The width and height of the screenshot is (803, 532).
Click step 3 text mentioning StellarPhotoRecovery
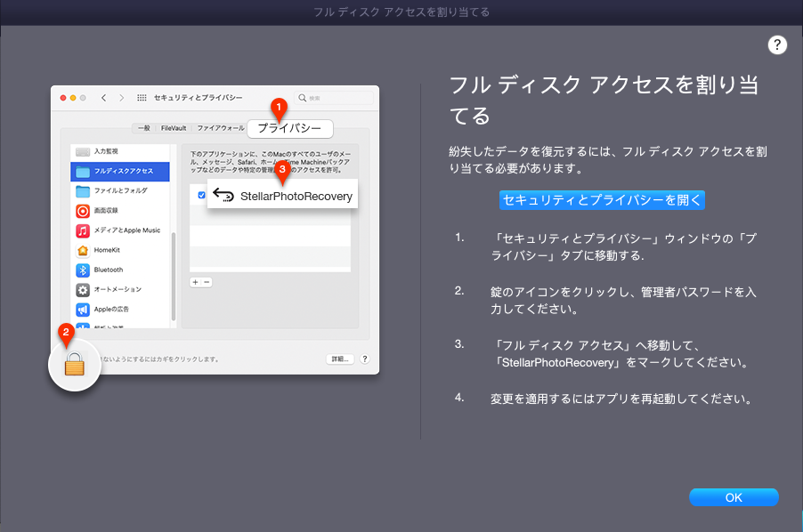(621, 354)
